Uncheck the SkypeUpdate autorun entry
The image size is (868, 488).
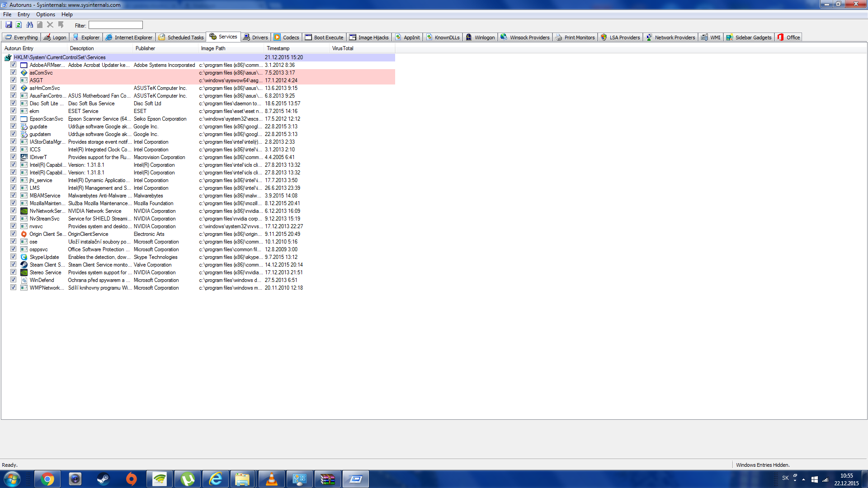point(14,257)
